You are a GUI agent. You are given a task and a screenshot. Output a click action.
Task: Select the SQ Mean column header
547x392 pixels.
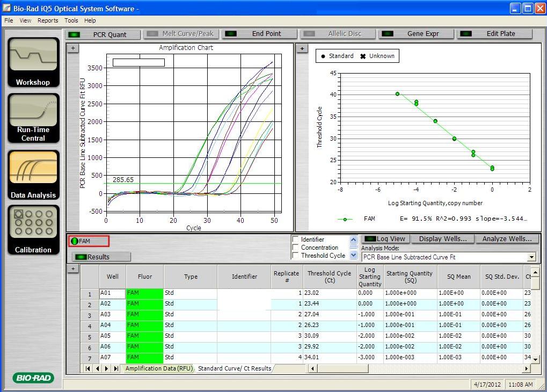(x=459, y=277)
